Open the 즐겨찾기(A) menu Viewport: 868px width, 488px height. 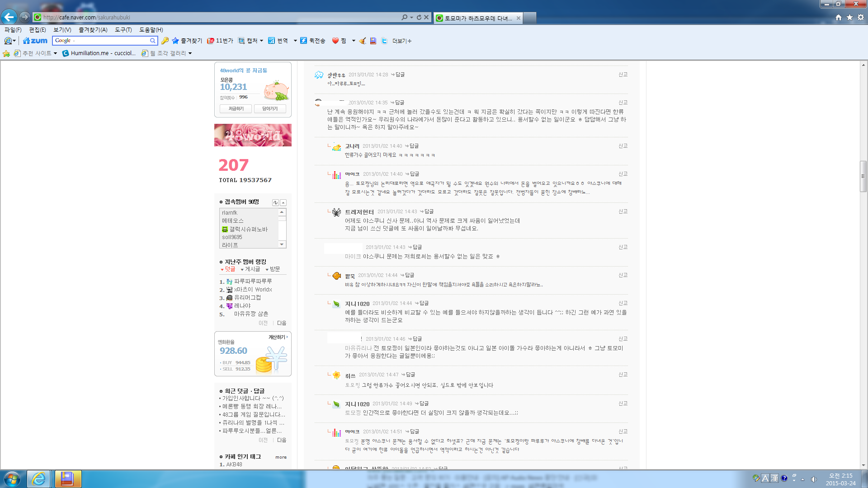click(93, 30)
